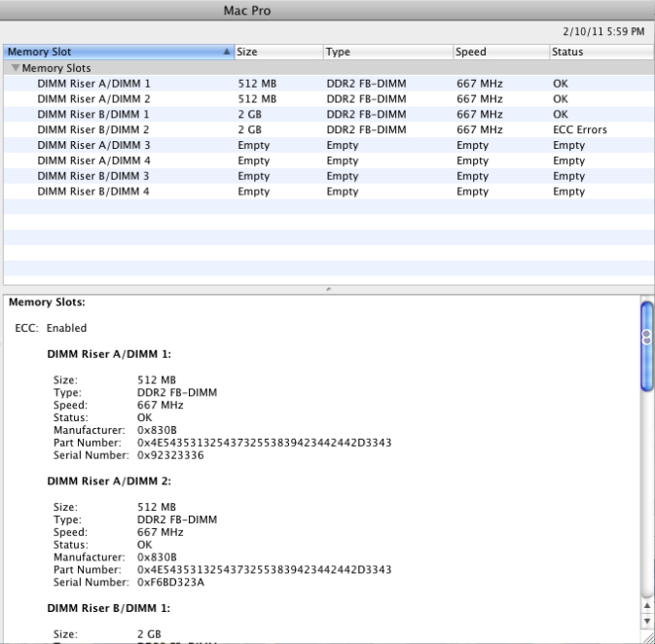Click the Speed column header
655x644 pixels.
tap(501, 52)
